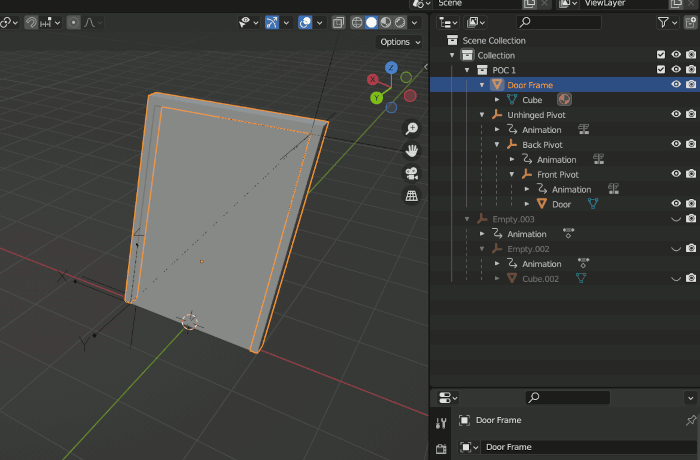Toggle show gizmo button

point(271,22)
